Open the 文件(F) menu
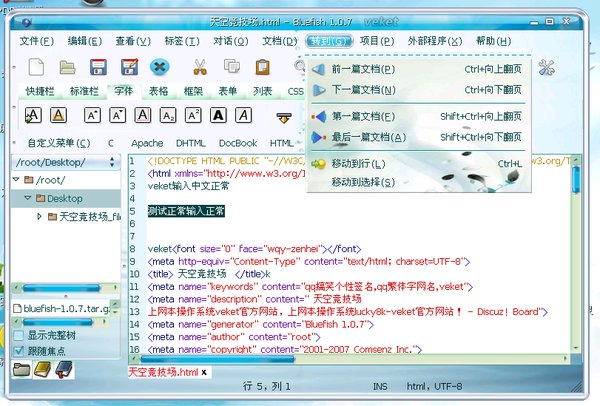 pos(37,41)
